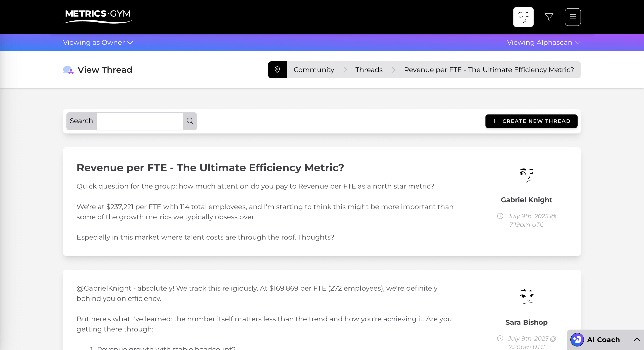The height and width of the screenshot is (350, 644).
Task: Click Sara Bishop's avatar picture
Action: [x=526, y=297]
